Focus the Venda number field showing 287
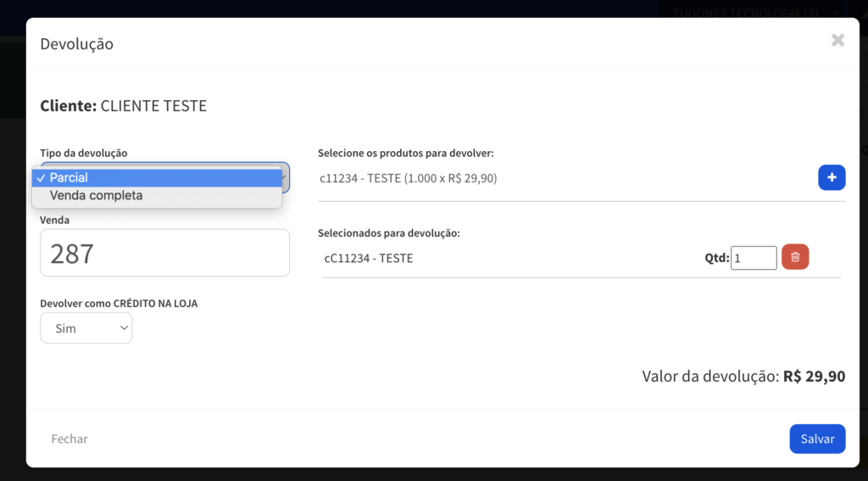 164,253
